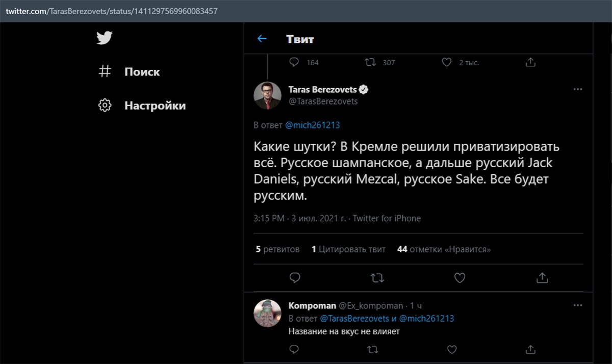Reply to Taras Berezovets' tweet
The width and height of the screenshot is (612, 364).
(x=294, y=278)
